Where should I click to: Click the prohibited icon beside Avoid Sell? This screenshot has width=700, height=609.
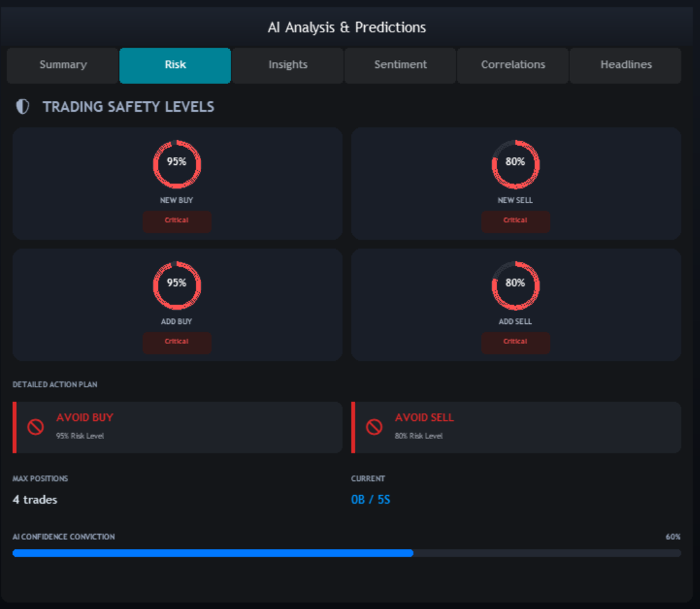point(374,427)
